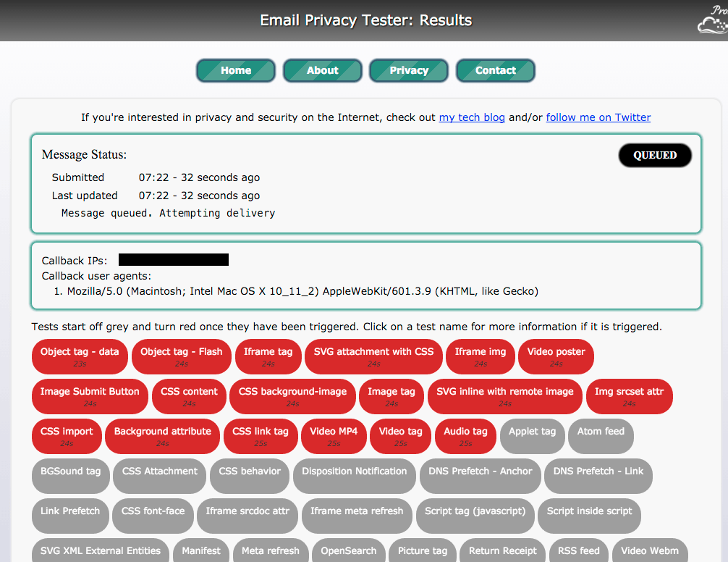728x562 pixels.
Task: Click the 'Disposition Notification' test
Action: pos(354,476)
